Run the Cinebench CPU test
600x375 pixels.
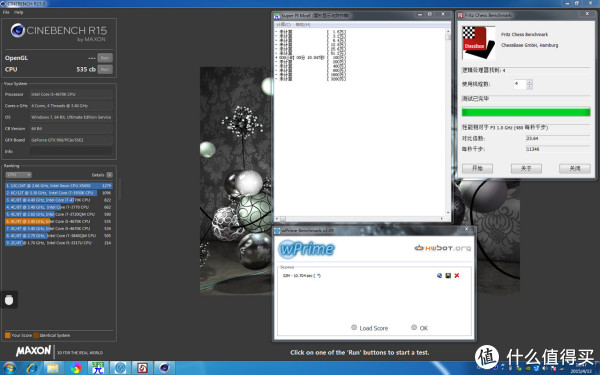[x=105, y=69]
